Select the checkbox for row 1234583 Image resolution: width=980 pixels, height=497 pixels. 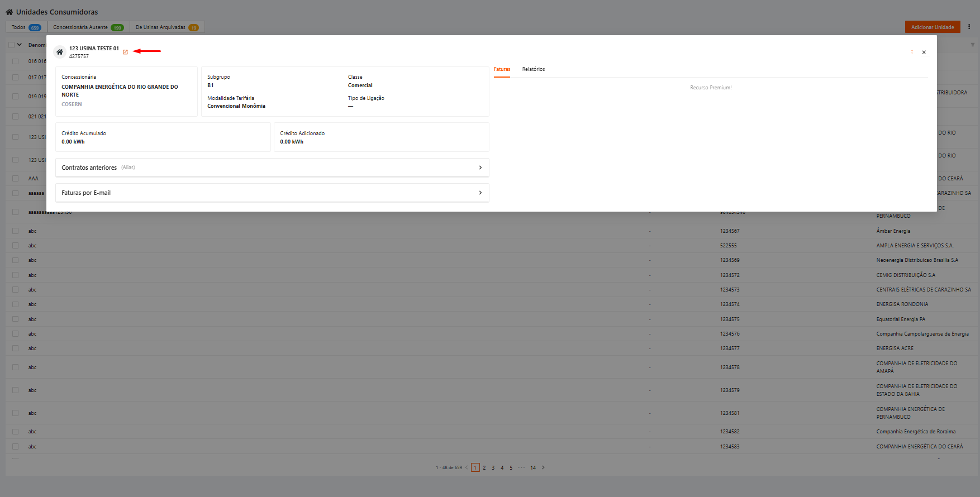coord(16,447)
